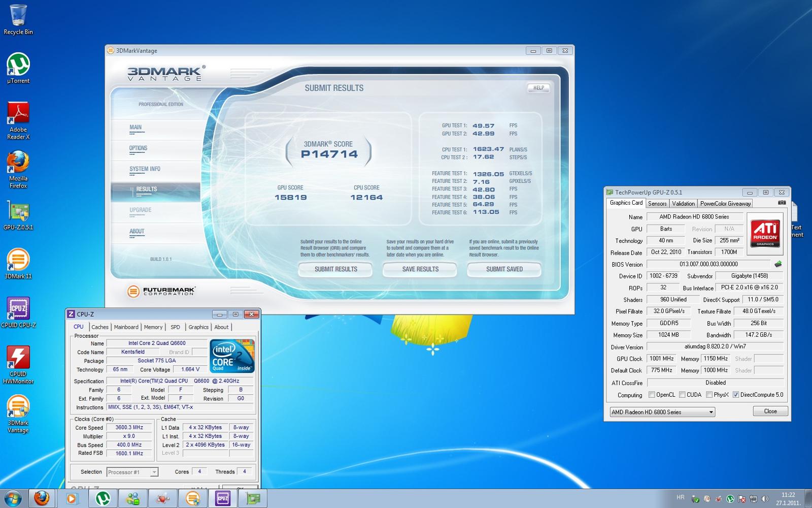
Task: Click the Driver Version atiumdag field
Action: [715, 346]
